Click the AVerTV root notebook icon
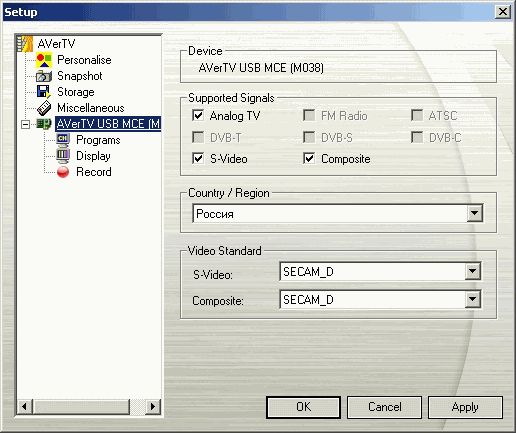The height and width of the screenshot is (433, 516). [25, 44]
